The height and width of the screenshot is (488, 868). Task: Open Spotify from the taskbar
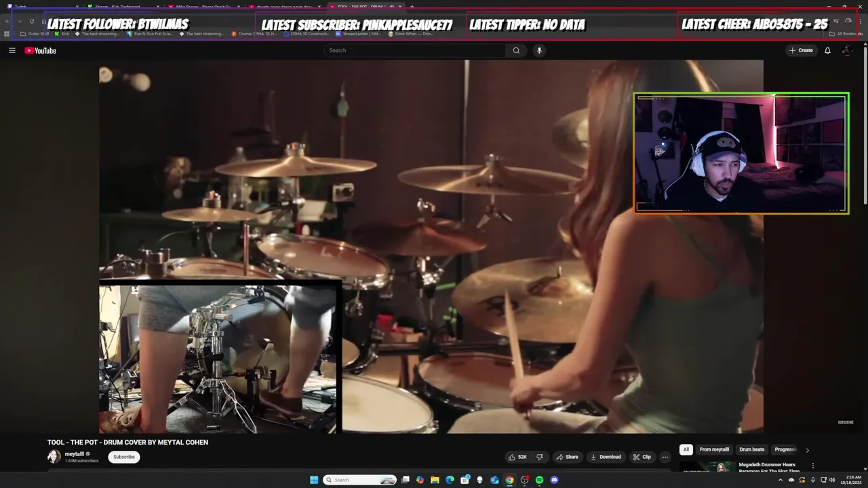(x=539, y=480)
